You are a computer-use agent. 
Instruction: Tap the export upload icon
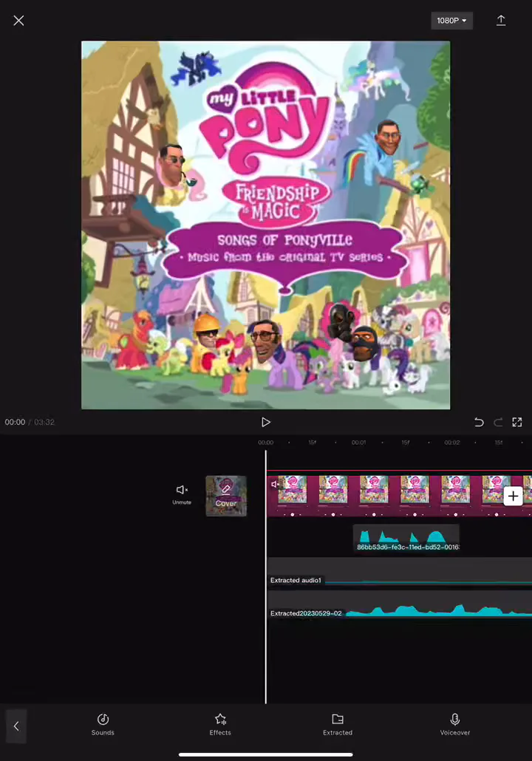coord(501,21)
